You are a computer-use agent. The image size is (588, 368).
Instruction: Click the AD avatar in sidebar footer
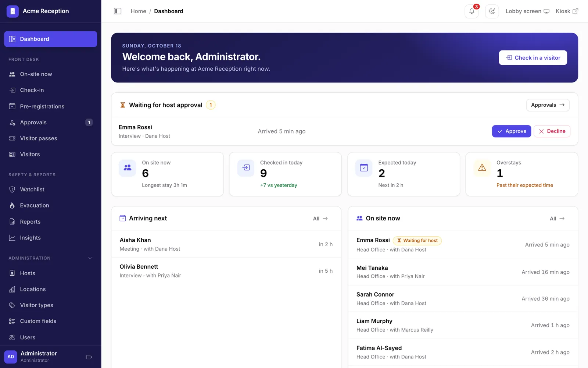pyautogui.click(x=11, y=357)
